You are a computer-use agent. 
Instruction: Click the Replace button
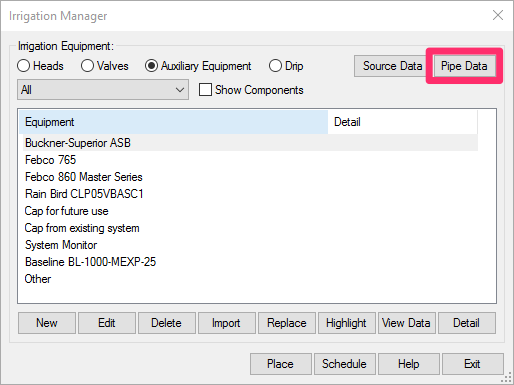(x=287, y=323)
